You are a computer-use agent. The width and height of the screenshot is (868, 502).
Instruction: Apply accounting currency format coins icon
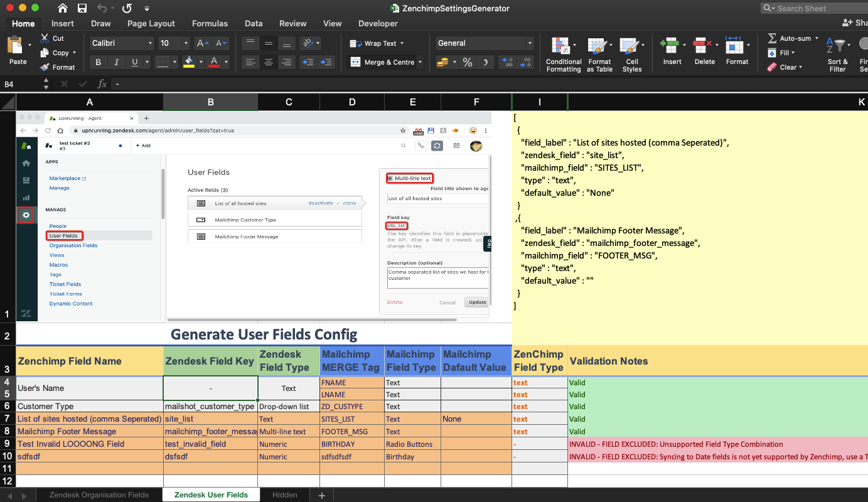[444, 62]
